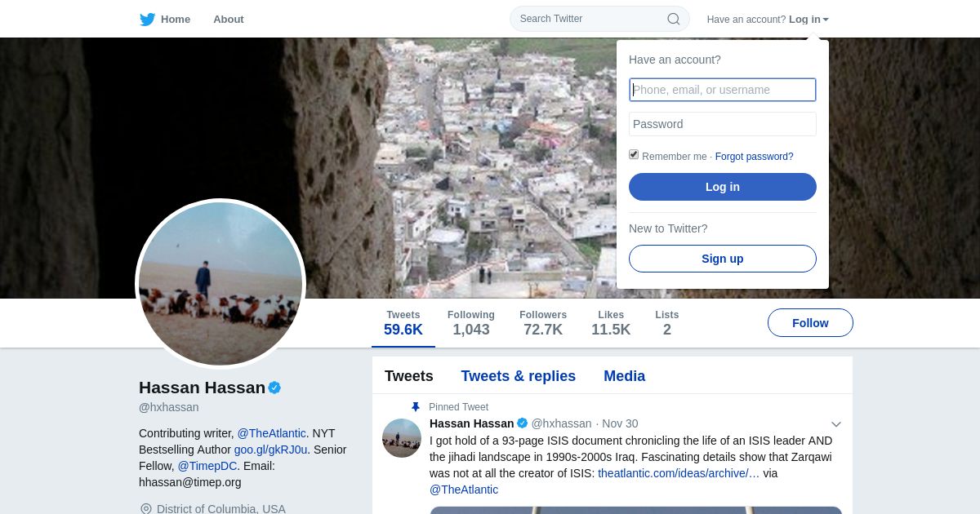Toggle the Remember me checkbox

point(634,154)
